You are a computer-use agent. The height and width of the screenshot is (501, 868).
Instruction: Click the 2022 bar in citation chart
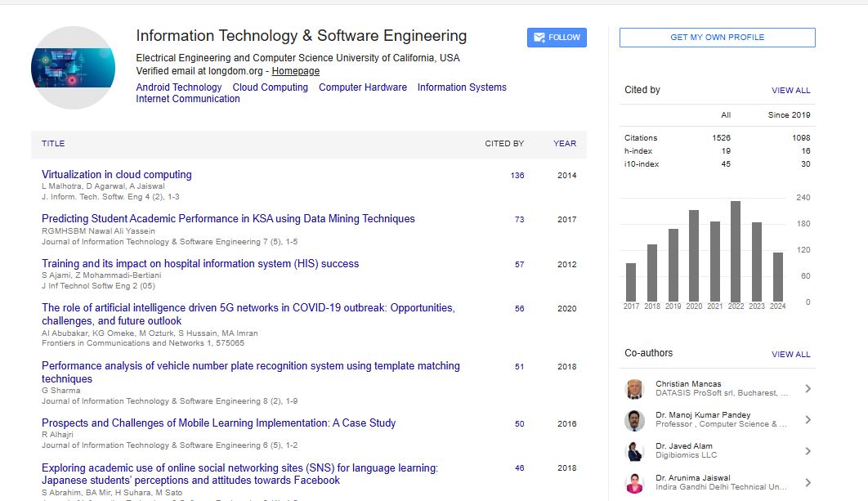[x=736, y=251]
